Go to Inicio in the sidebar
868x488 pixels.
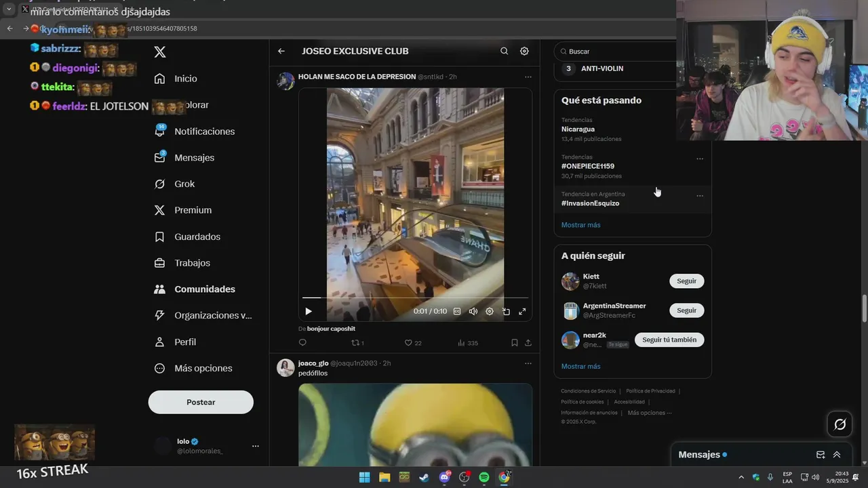[x=176, y=79]
